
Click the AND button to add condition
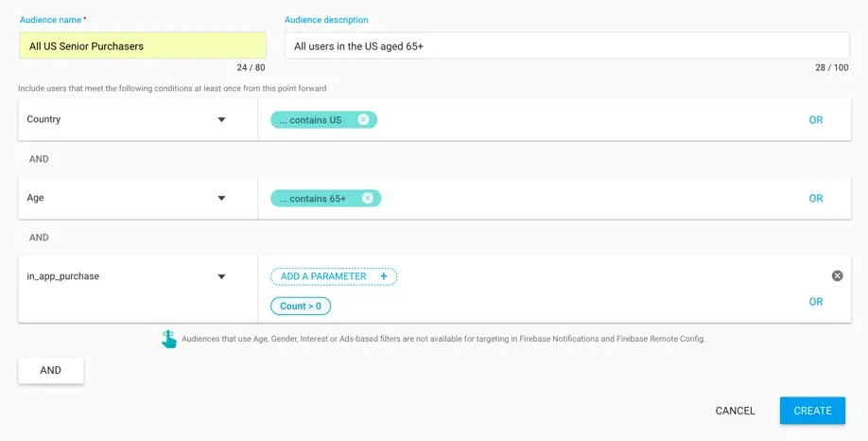pos(51,371)
